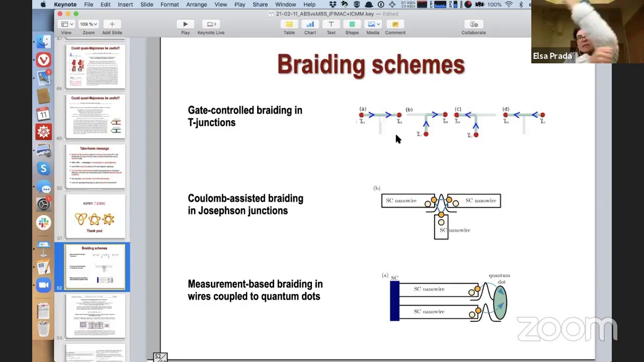The image size is (644, 362).
Task: Open the Window menu
Action: point(286,5)
